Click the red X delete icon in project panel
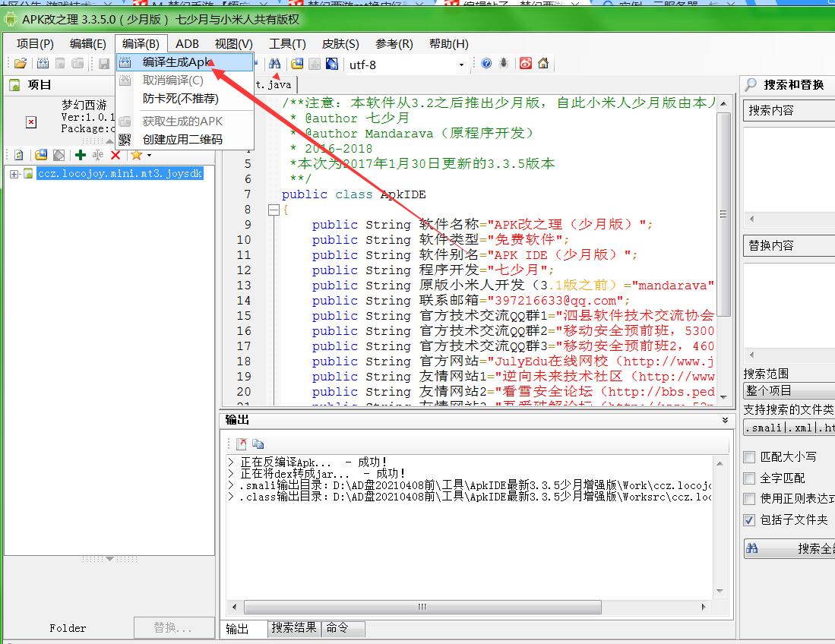Screen dimensions: 835x644 pyautogui.click(x=115, y=155)
